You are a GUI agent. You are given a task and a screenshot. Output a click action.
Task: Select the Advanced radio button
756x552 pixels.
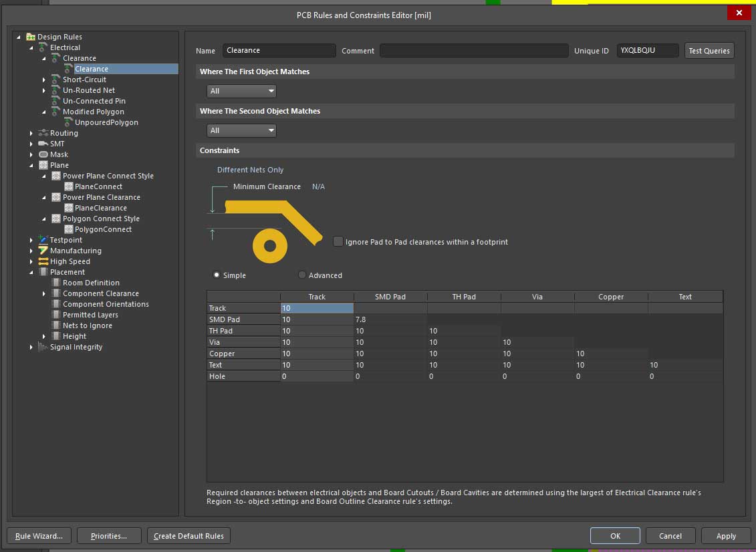coord(302,275)
